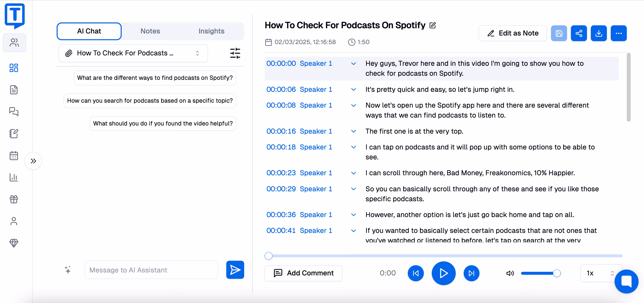Ask about different ways to find podcasts
This screenshot has width=644, height=303.
(x=155, y=78)
